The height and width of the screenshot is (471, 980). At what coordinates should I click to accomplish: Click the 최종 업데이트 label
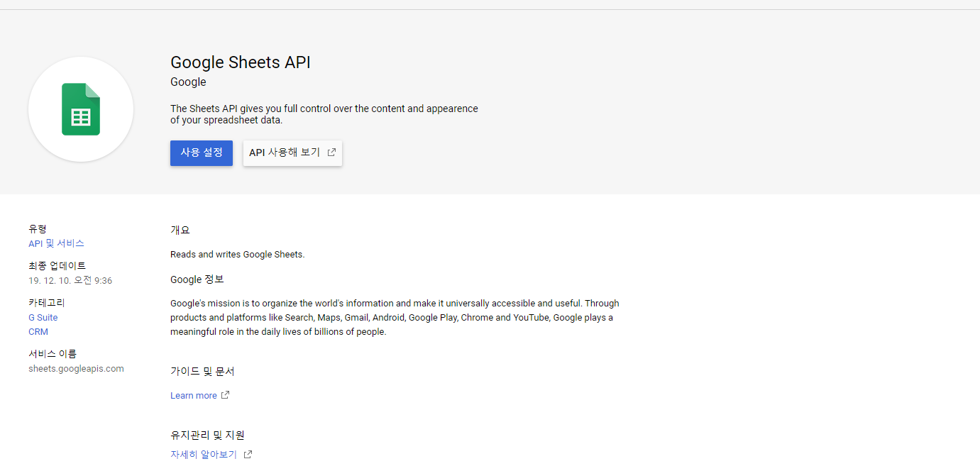tap(57, 266)
